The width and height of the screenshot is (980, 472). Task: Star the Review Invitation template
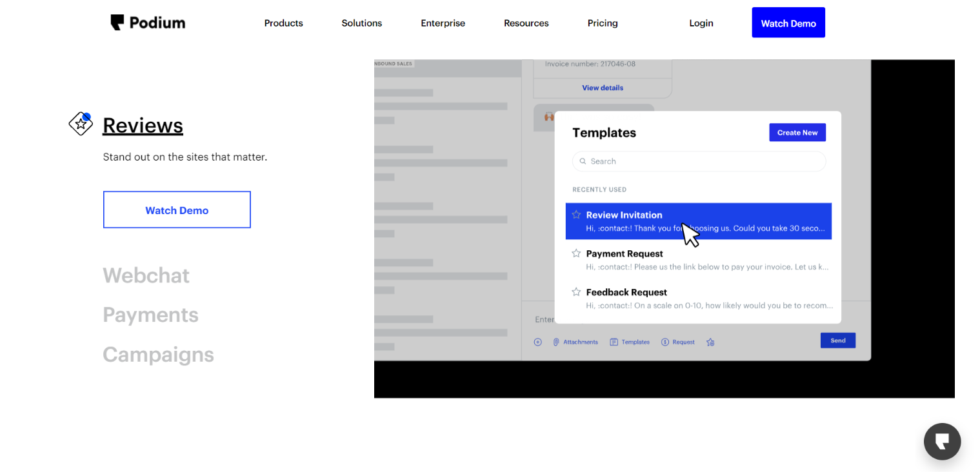point(576,215)
